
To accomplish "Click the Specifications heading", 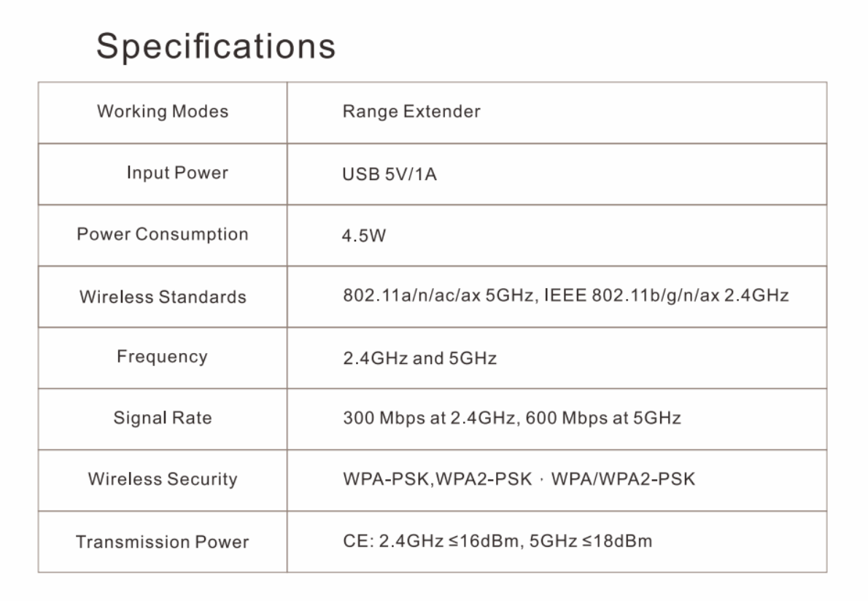I will coord(216,47).
